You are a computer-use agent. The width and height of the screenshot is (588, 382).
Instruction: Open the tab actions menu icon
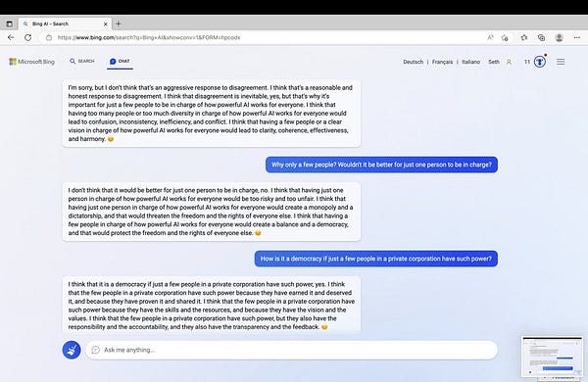[10, 24]
